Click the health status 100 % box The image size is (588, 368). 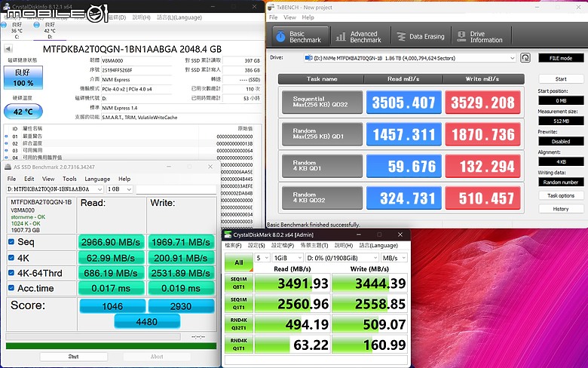pos(23,78)
